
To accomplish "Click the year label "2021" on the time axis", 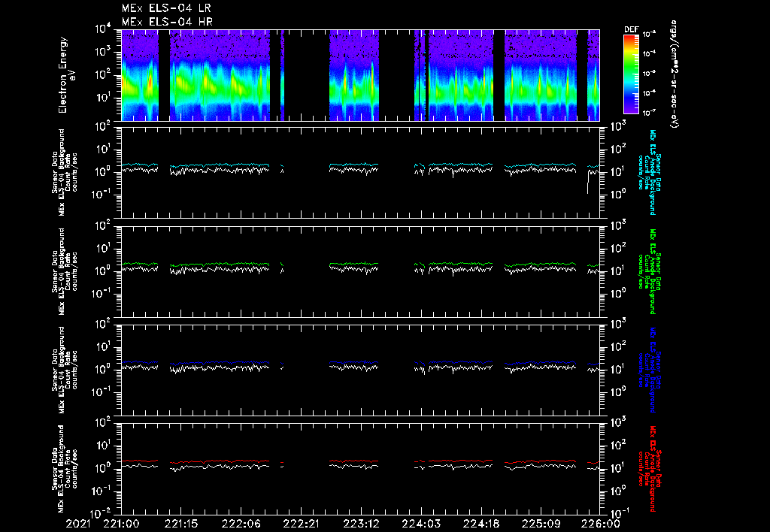I will tap(78, 524).
